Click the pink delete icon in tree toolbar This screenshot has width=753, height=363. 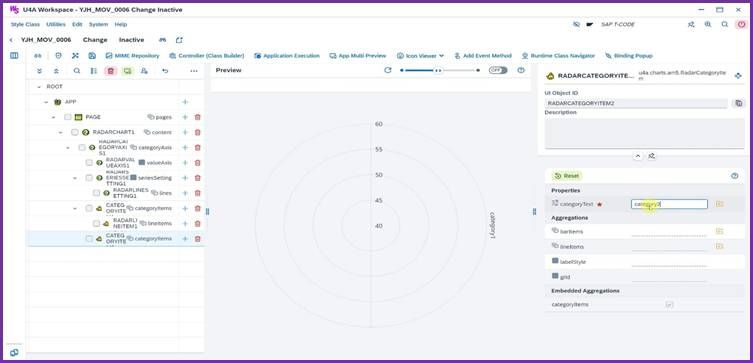point(110,71)
